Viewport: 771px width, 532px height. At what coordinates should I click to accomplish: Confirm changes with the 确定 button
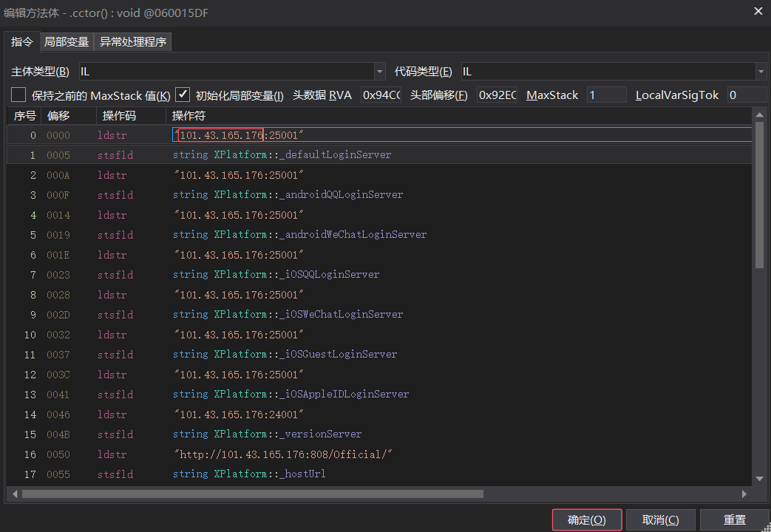(586, 520)
